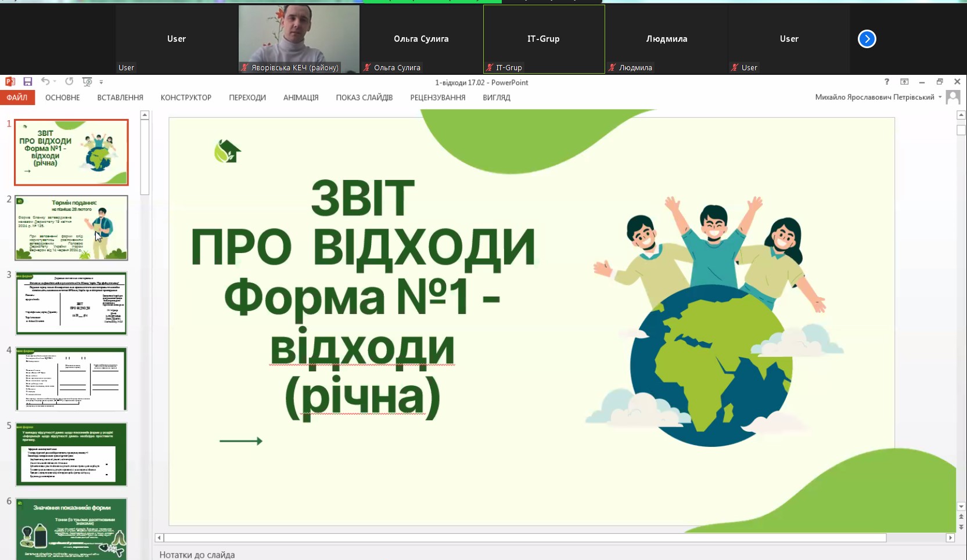The image size is (967, 560).
Task: Click the main editor vertical scrollbar down arrow
Action: (961, 507)
